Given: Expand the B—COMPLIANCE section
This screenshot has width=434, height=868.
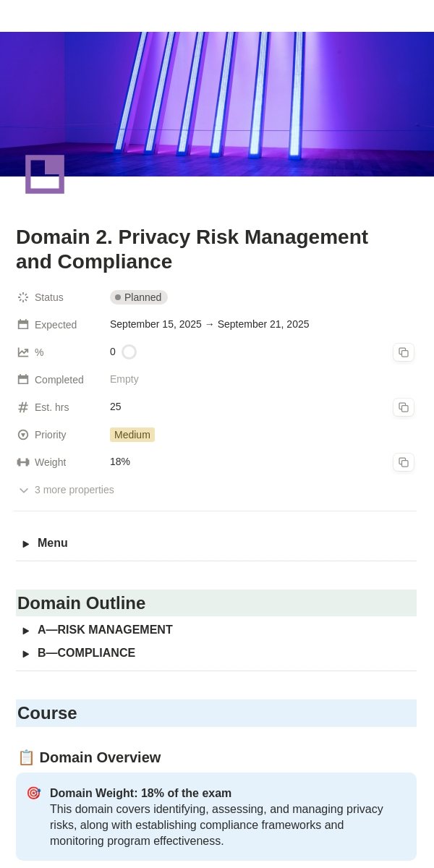Looking at the screenshot, I should (x=26, y=654).
